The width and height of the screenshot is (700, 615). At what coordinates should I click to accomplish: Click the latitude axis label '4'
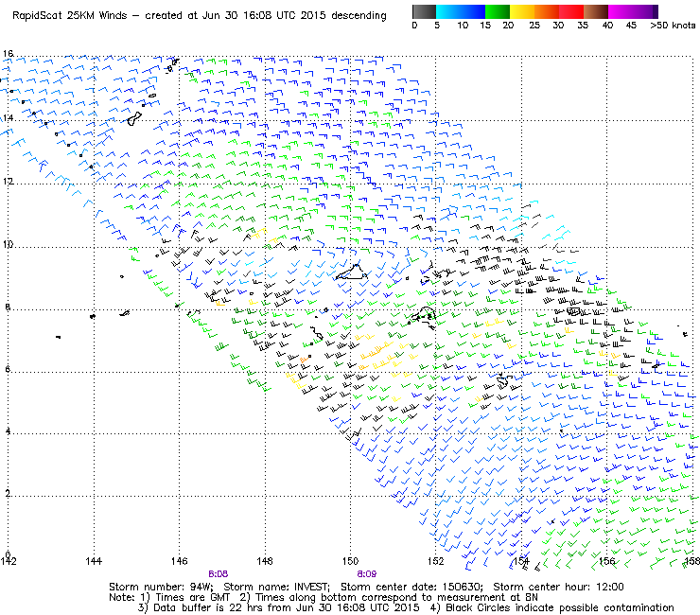coord(8,431)
